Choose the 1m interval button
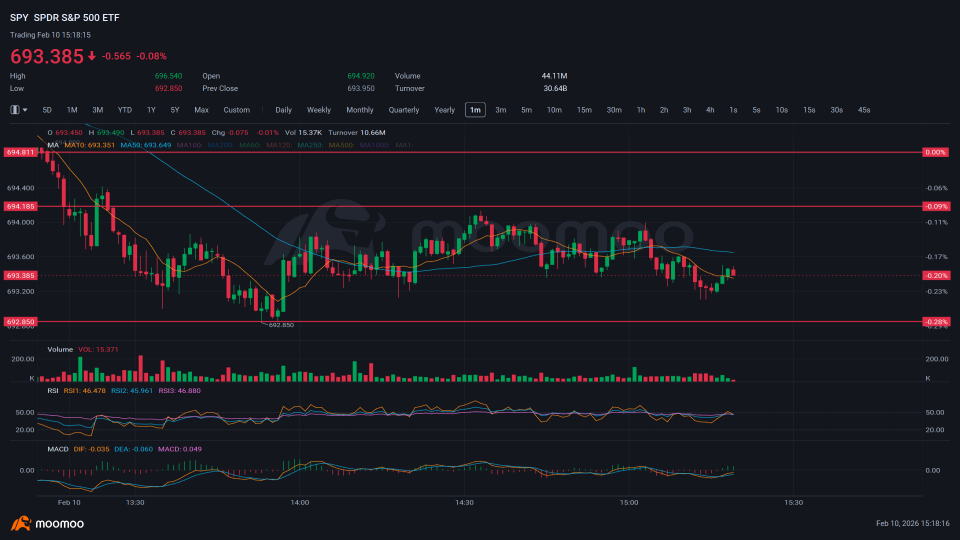Viewport: 960px width, 540px height. pyautogui.click(x=475, y=110)
